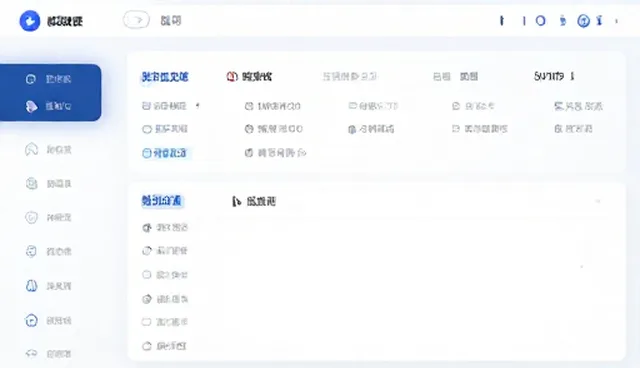640x368 pixels.
Task: Select the lower panel heading with dark icon
Action: (x=254, y=201)
